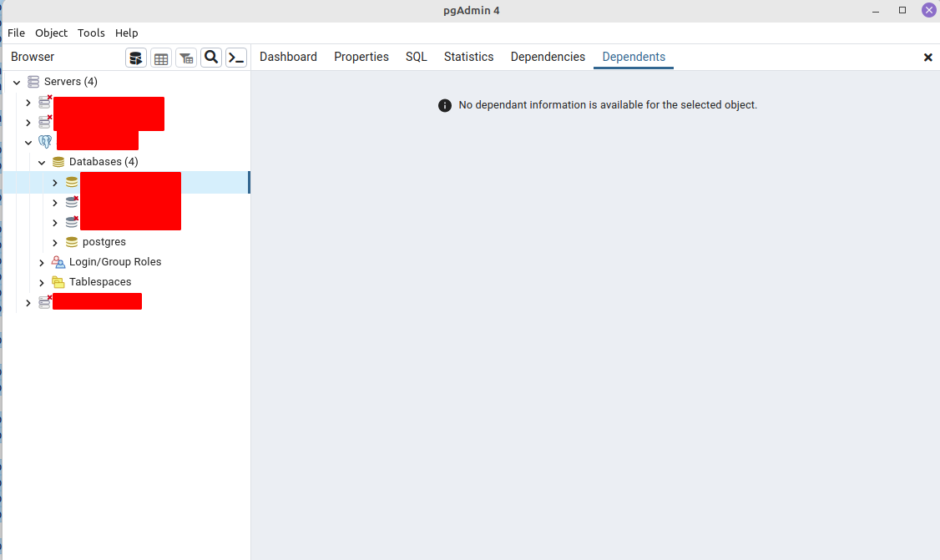Switch to the SQL tab
The image size is (940, 560).
[x=416, y=56]
